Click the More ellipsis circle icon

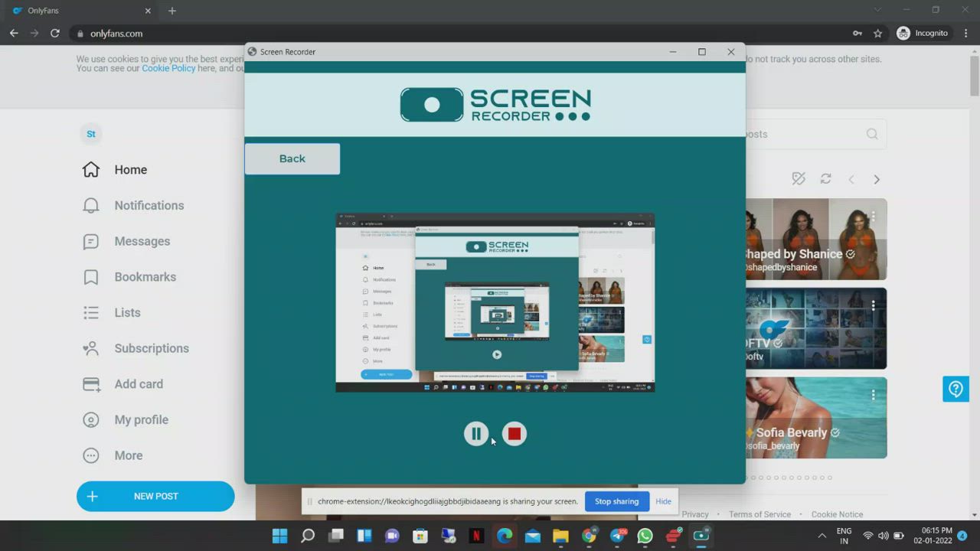[x=91, y=455]
